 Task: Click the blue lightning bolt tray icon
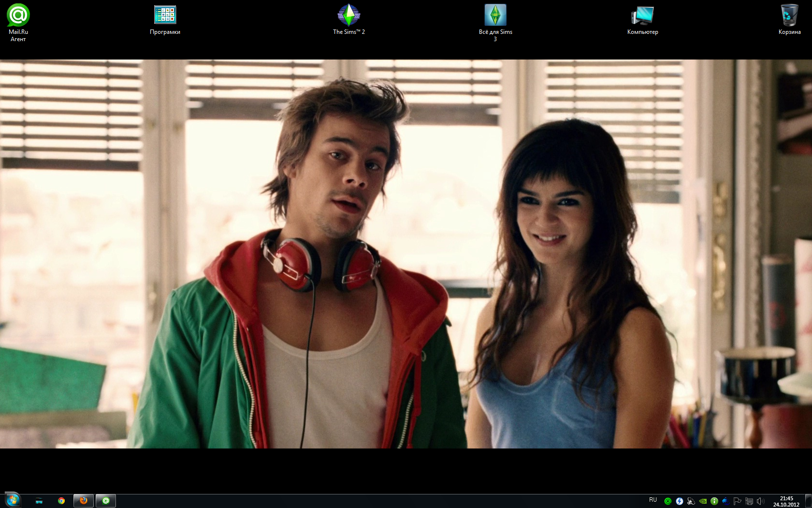680,501
